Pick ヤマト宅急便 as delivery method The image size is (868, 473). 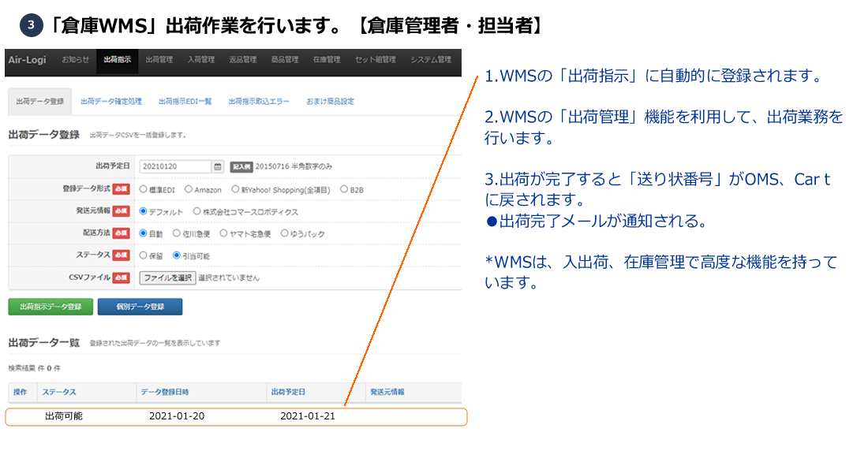click(x=224, y=233)
